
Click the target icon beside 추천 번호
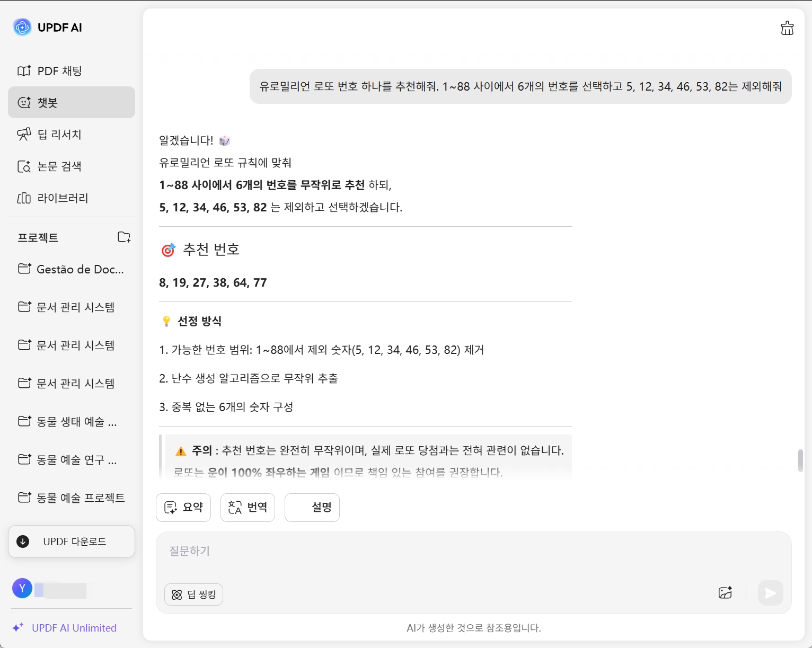[x=168, y=250]
